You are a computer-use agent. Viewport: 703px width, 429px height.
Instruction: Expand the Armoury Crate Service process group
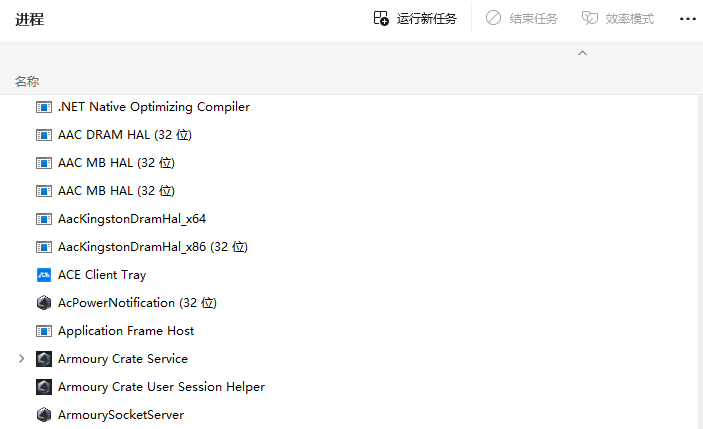tap(22, 359)
